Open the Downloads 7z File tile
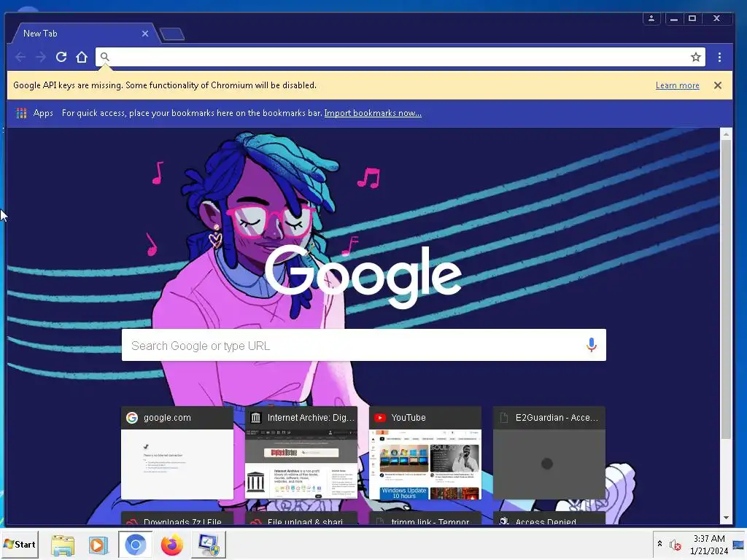 click(x=177, y=518)
